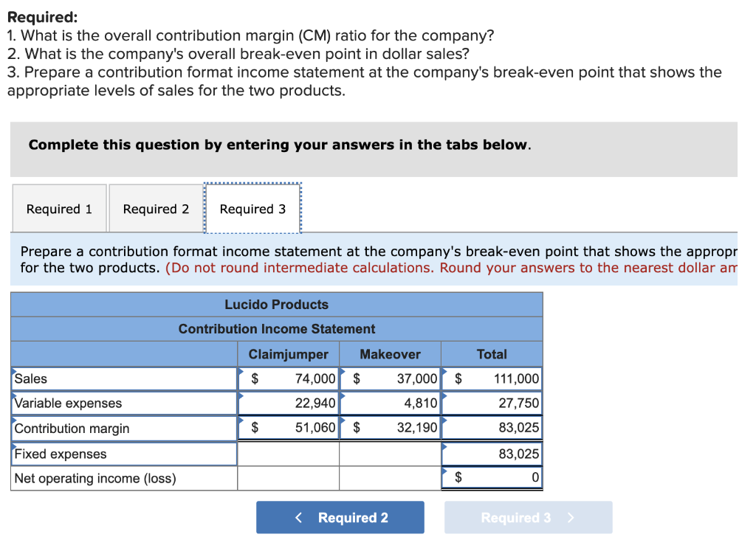756x554 pixels.
Task: Edit Total variable expenses 27,750
Action: tap(492, 404)
